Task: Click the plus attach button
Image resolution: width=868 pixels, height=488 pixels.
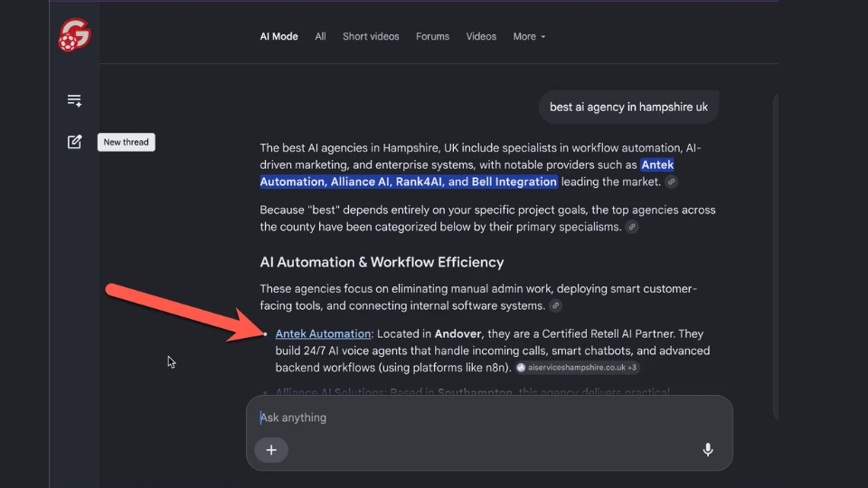Action: (x=271, y=450)
